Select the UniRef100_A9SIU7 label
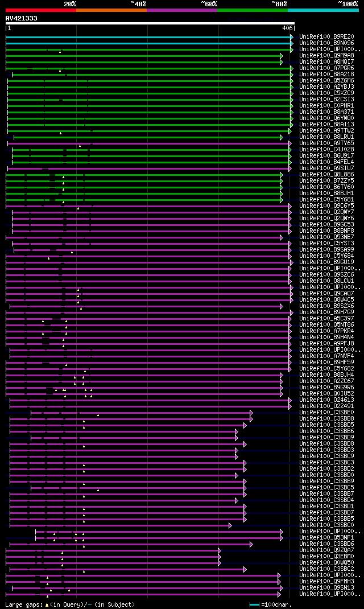The image size is (364, 609). pos(326,168)
